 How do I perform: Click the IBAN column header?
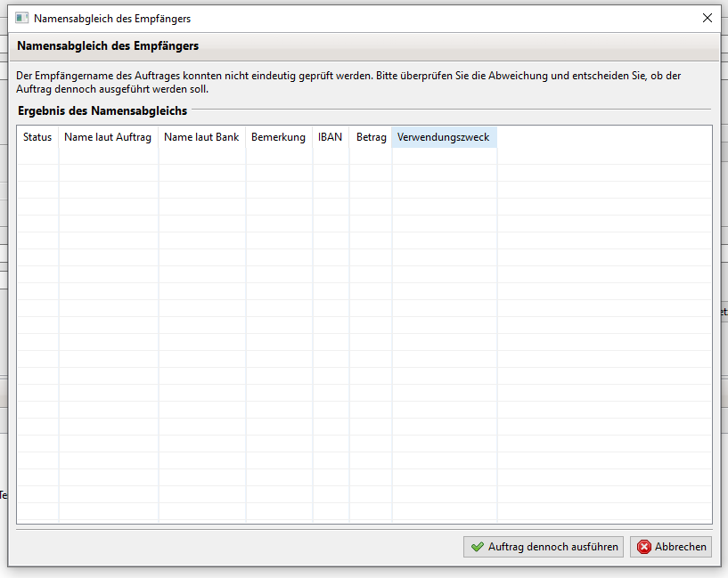point(330,137)
